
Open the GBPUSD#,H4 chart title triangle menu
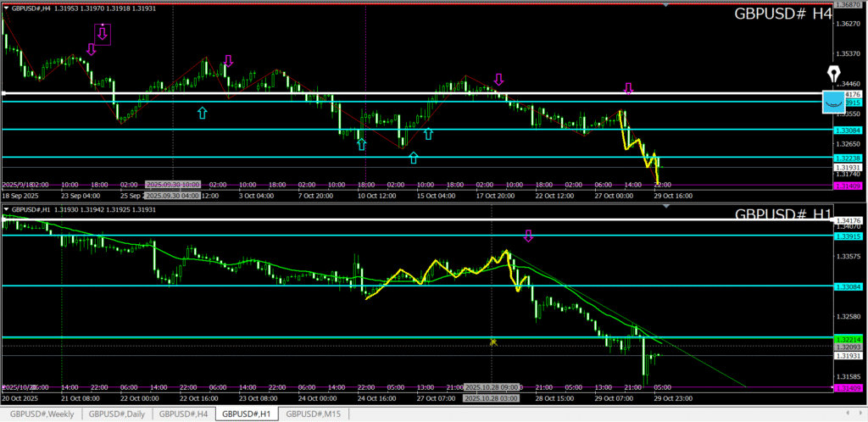pos(7,8)
